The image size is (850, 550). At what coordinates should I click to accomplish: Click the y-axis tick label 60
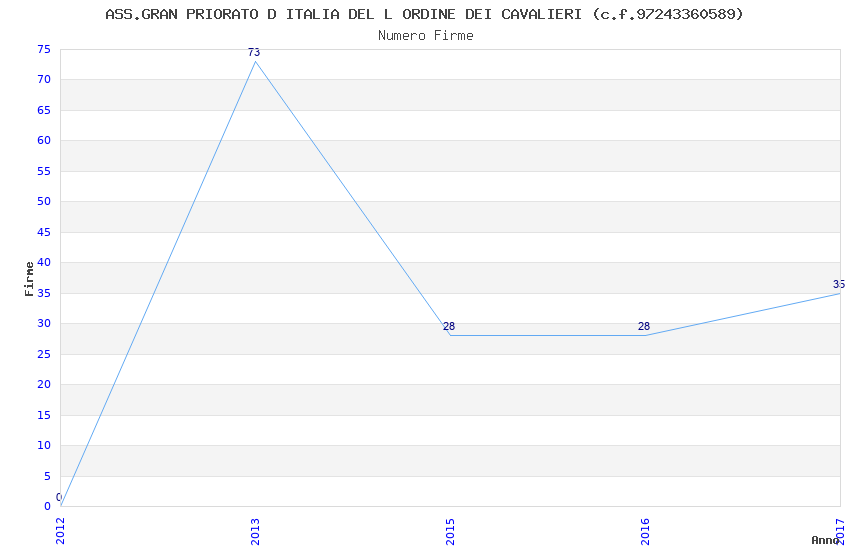coord(44,140)
